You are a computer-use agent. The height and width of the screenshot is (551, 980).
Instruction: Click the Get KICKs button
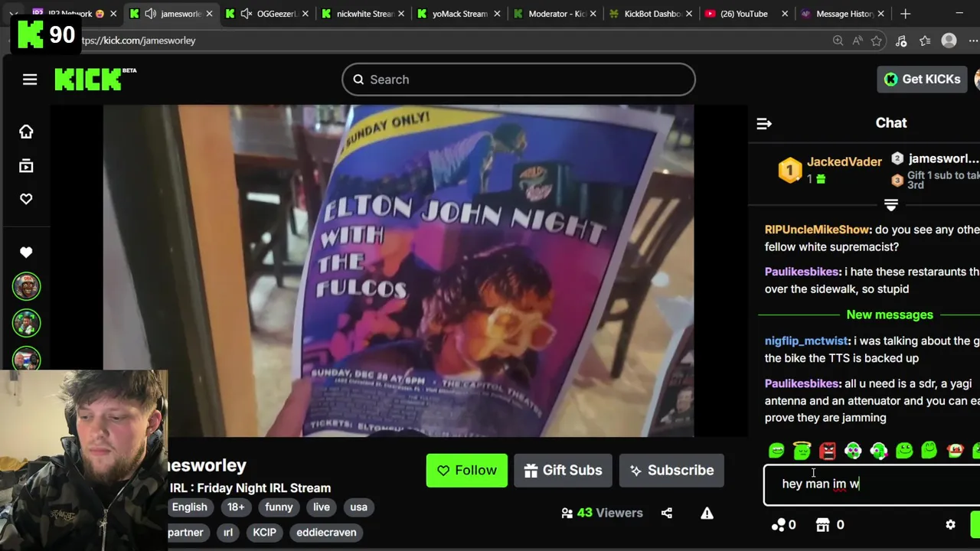[923, 79]
